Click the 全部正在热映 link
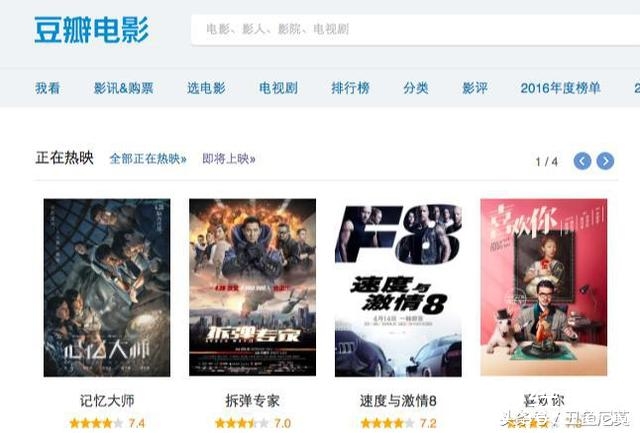 click(x=148, y=159)
